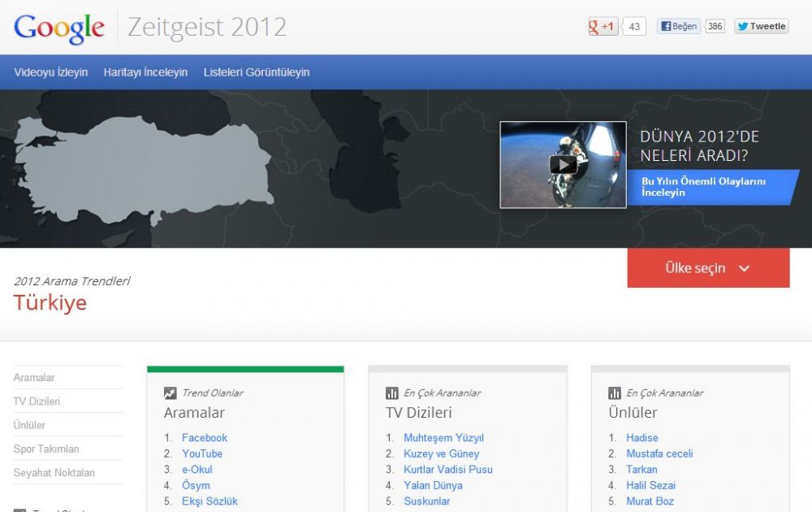
Task: Click the bar chart icon above TV Dizileri
Action: [x=391, y=392]
